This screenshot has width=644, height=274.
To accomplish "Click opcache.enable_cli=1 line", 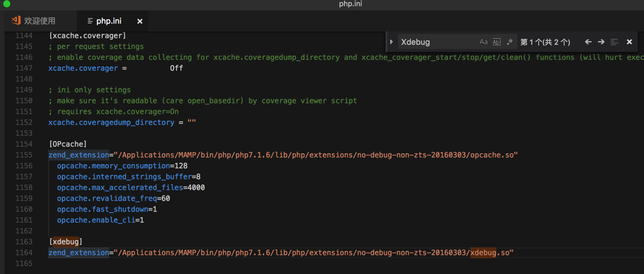I will (x=101, y=220).
